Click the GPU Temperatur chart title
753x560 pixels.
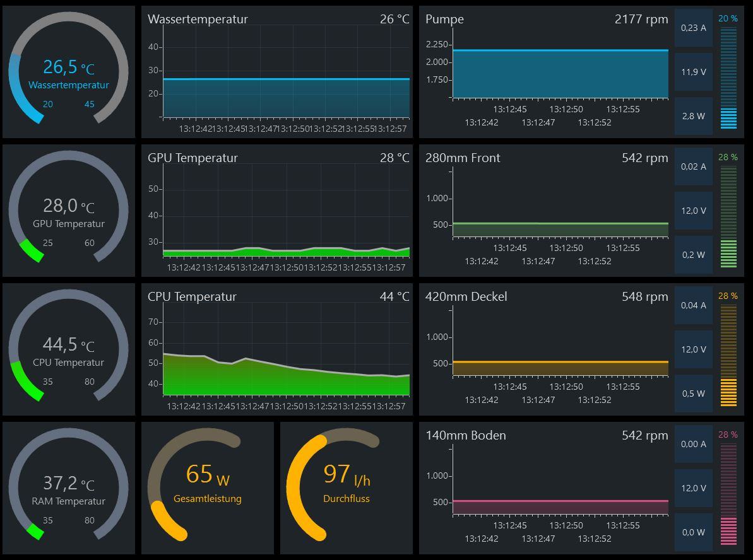(193, 158)
